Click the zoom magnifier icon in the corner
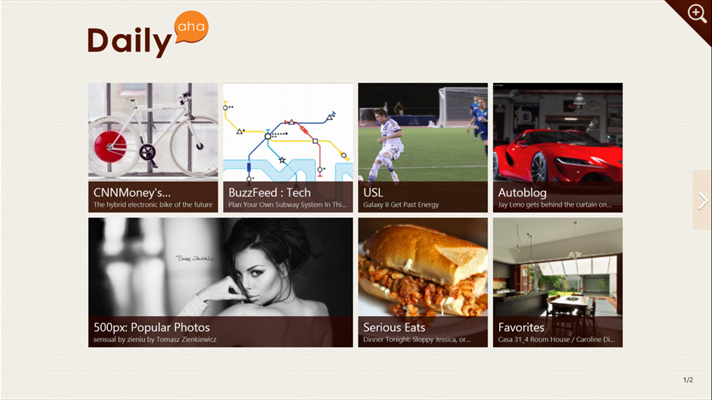Image resolution: width=712 pixels, height=400 pixels. point(697,13)
